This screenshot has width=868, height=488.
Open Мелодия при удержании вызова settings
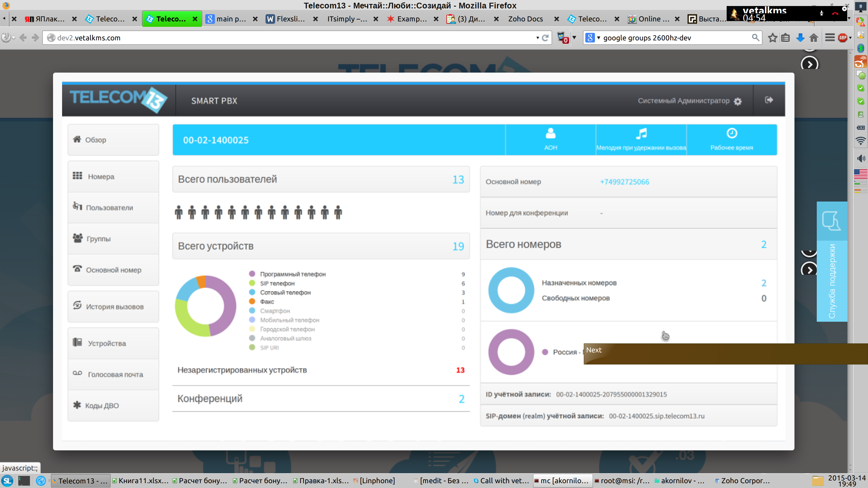click(x=641, y=140)
